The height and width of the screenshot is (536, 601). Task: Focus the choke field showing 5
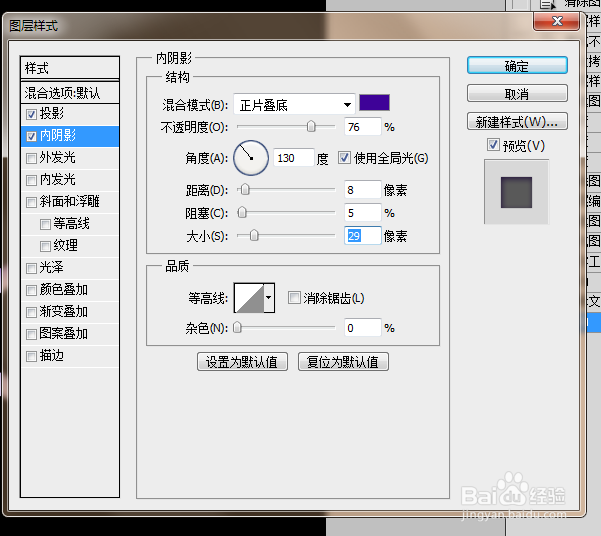pyautogui.click(x=363, y=213)
